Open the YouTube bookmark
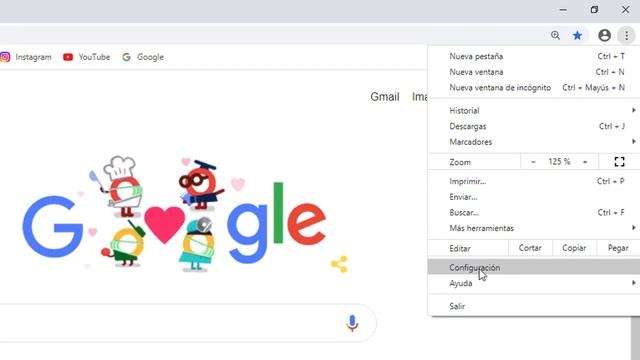 (87, 57)
